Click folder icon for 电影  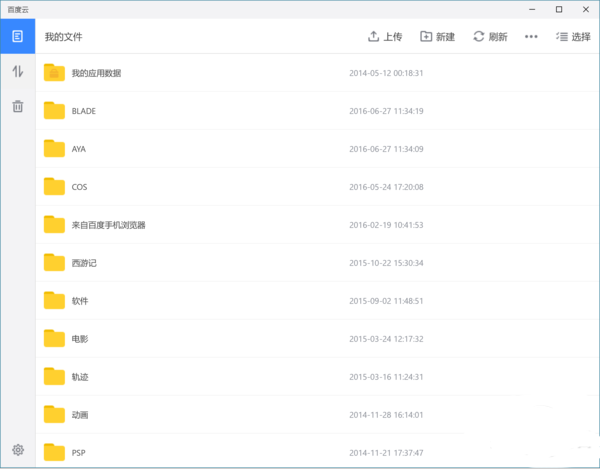tap(54, 338)
